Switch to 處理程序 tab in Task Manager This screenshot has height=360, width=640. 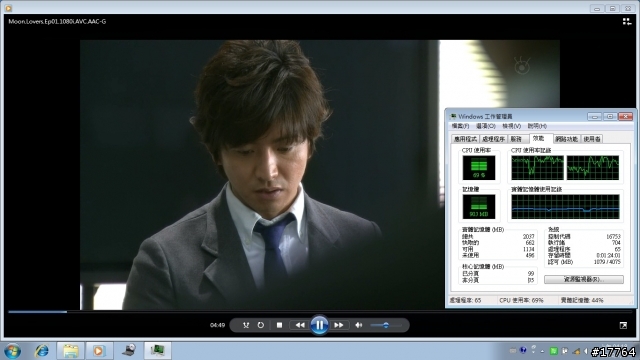pyautogui.click(x=493, y=139)
